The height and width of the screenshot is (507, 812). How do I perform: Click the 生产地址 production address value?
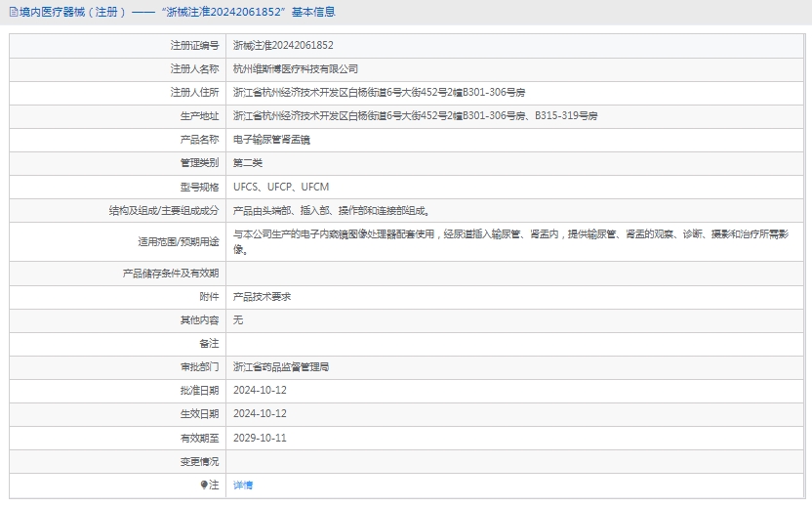415,115
